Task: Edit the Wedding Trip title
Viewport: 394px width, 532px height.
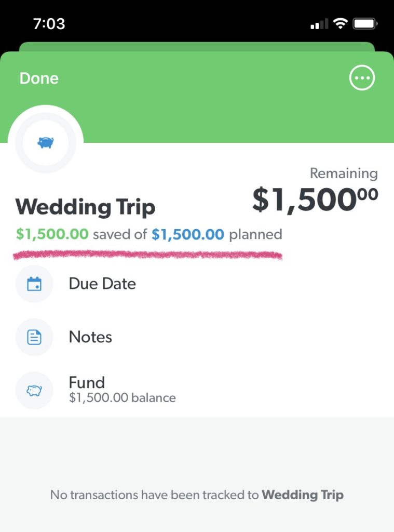Action: 85,207
